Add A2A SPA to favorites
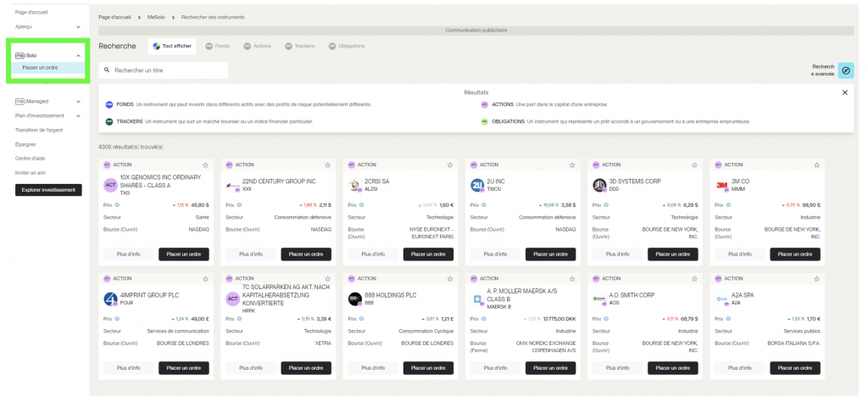This screenshot has width=868, height=402. (x=816, y=278)
